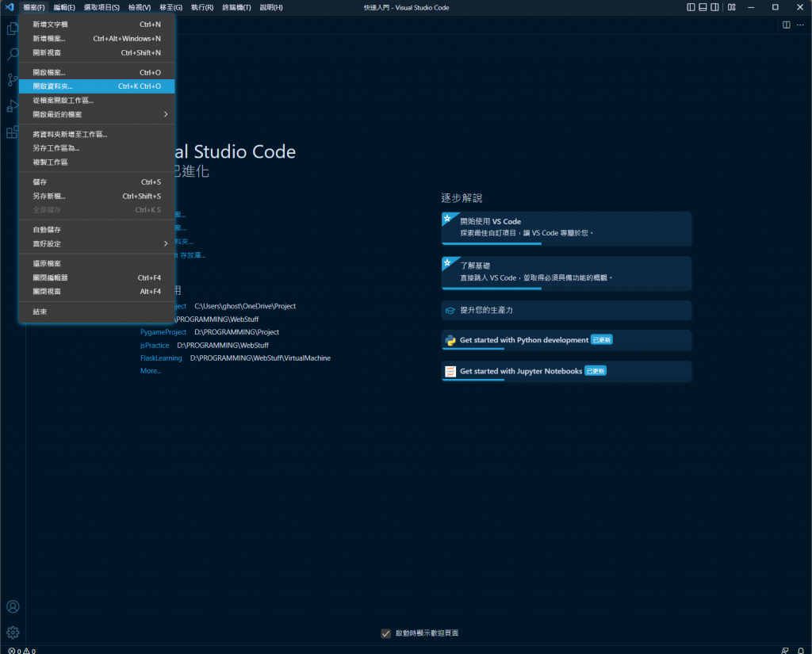Choose 結束 to exit the application

(x=97, y=312)
